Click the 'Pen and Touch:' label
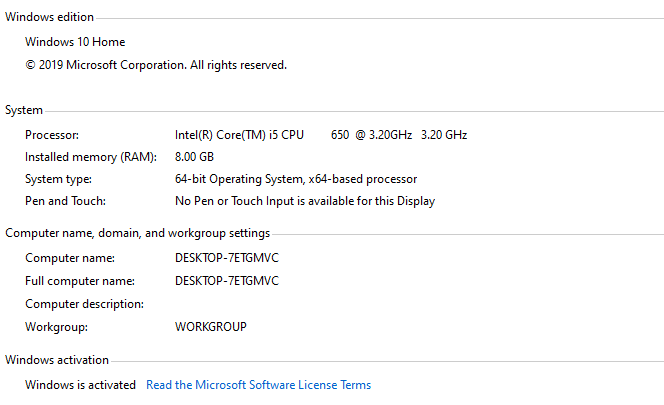This screenshot has height=405, width=664. pyautogui.click(x=65, y=201)
